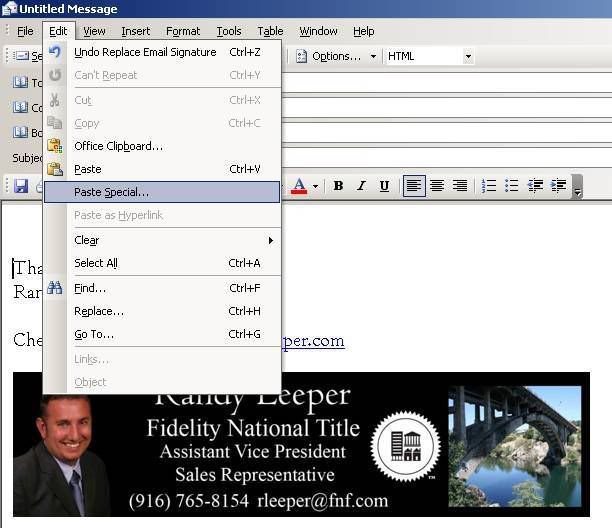Image resolution: width=612 pixels, height=528 pixels.
Task: Toggle italic formatting
Action: pos(361,186)
